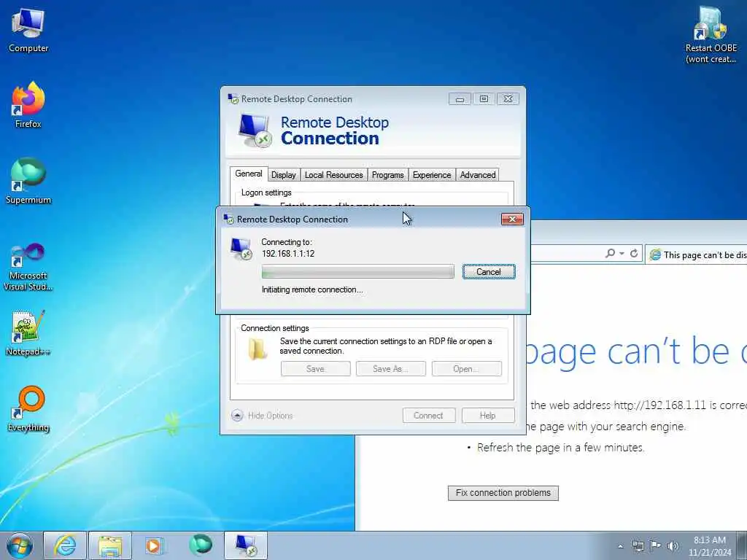Cancel the remote connection attempt
The width and height of the screenshot is (747, 560).
(489, 272)
